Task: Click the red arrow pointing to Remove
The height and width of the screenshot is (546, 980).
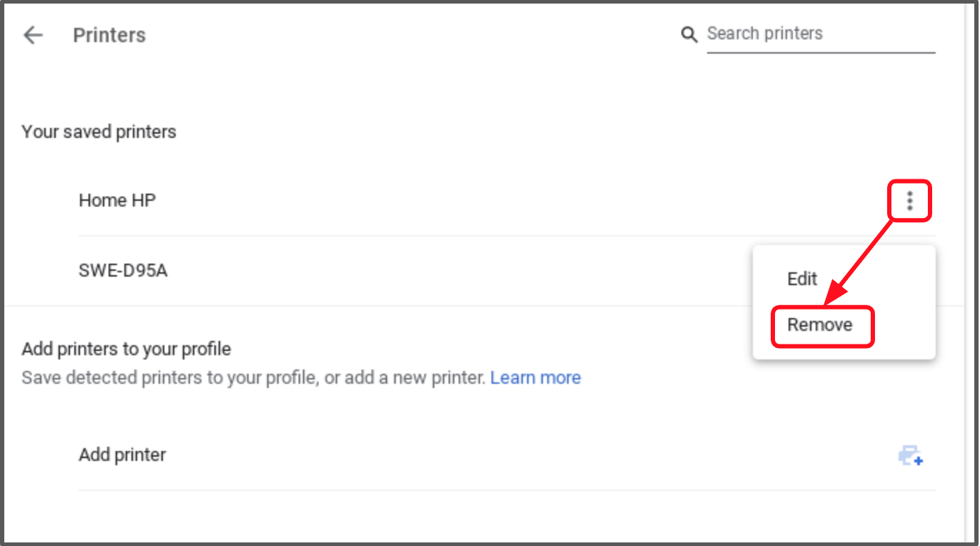Action: (861, 261)
